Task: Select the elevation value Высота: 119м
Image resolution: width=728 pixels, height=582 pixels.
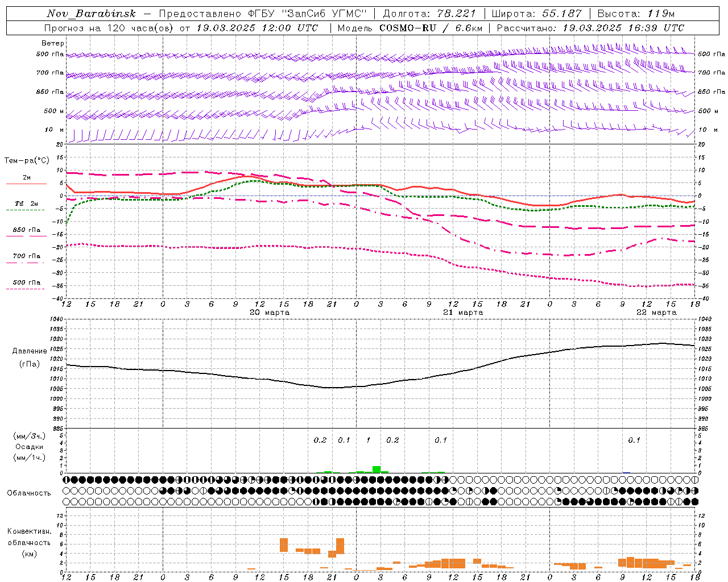Action: click(636, 14)
